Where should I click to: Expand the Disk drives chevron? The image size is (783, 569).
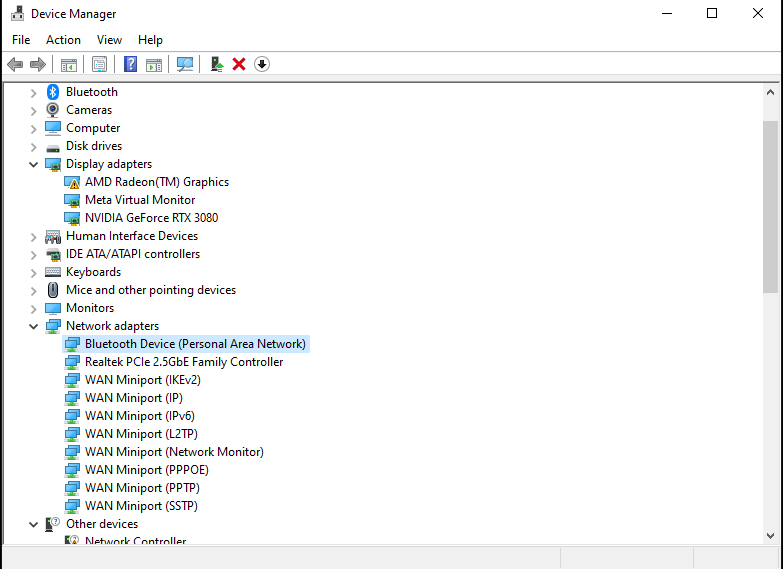(33, 147)
